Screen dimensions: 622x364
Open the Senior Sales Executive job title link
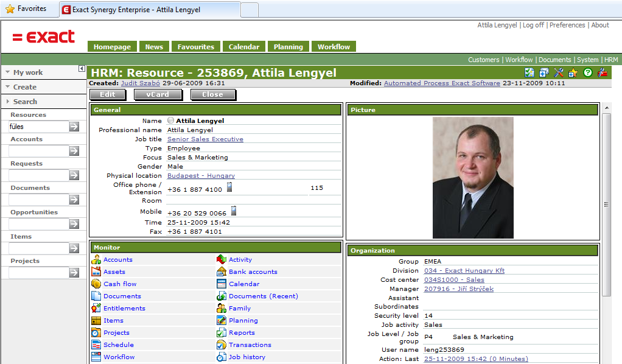(x=205, y=139)
